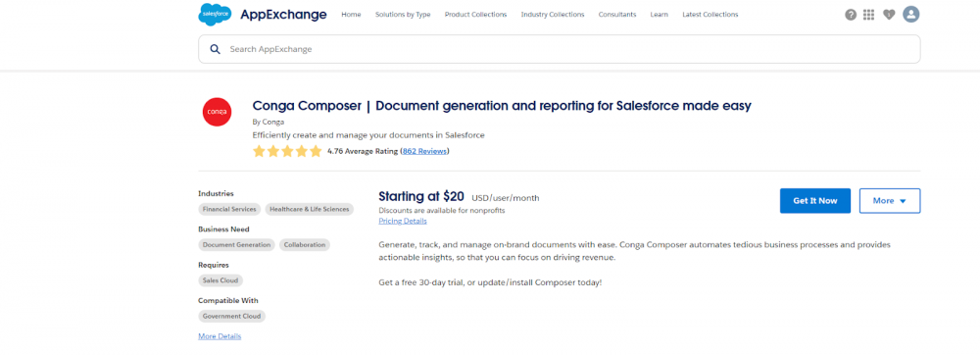The width and height of the screenshot is (980, 355).
Task: Open the Consultants menu item
Action: [617, 15]
